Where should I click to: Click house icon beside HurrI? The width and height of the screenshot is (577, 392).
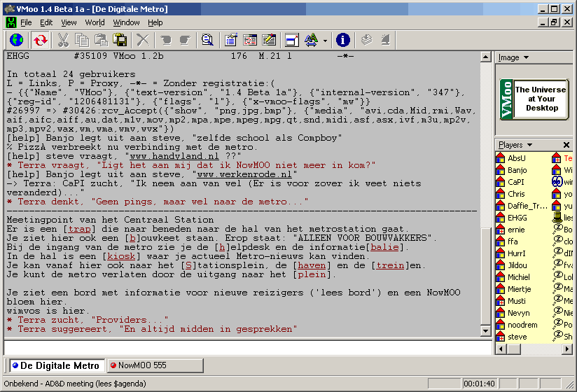coord(501,253)
